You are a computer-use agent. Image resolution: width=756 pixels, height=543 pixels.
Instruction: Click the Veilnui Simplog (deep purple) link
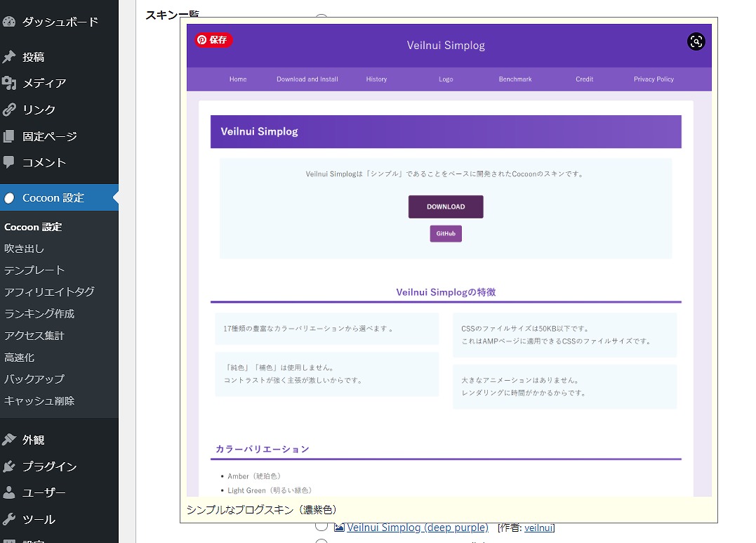point(418,528)
